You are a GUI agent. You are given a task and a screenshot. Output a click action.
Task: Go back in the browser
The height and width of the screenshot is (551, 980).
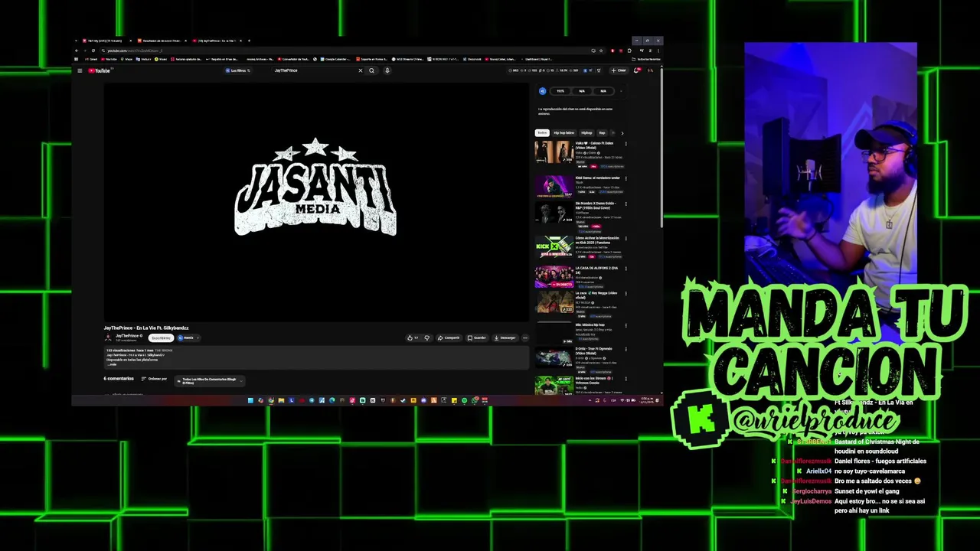tap(77, 51)
